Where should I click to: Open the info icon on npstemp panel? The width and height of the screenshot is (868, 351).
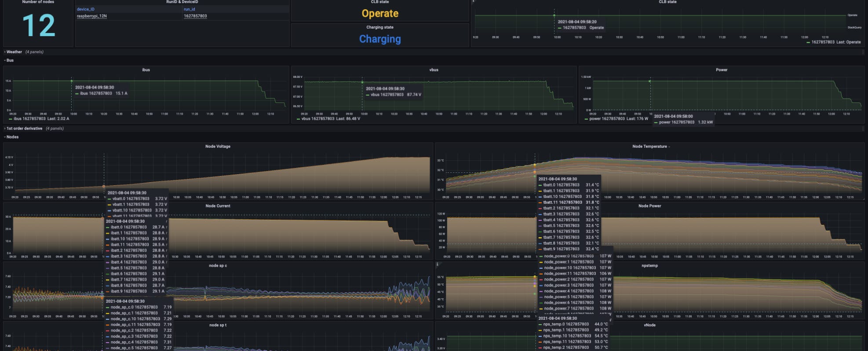point(437,264)
